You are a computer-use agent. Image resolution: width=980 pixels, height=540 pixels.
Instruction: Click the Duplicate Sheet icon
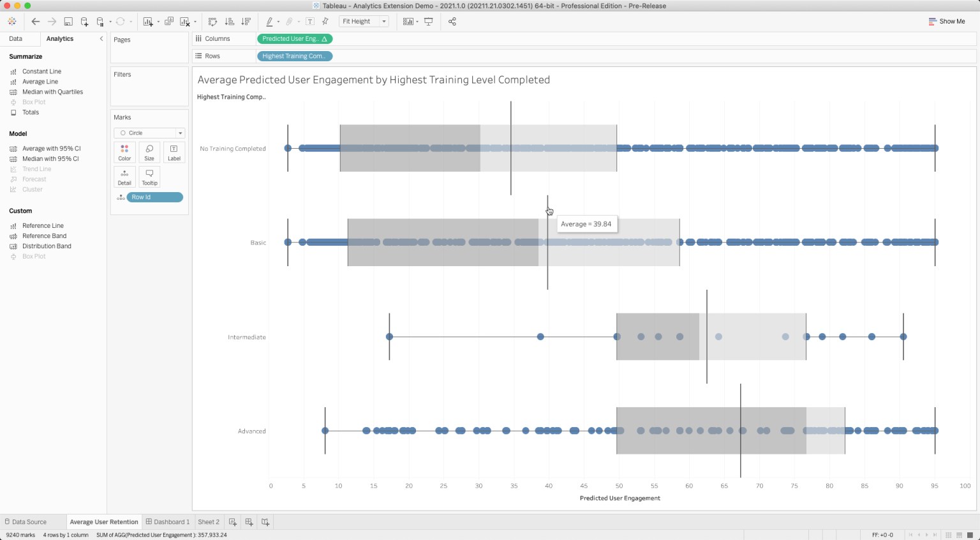pyautogui.click(x=168, y=21)
